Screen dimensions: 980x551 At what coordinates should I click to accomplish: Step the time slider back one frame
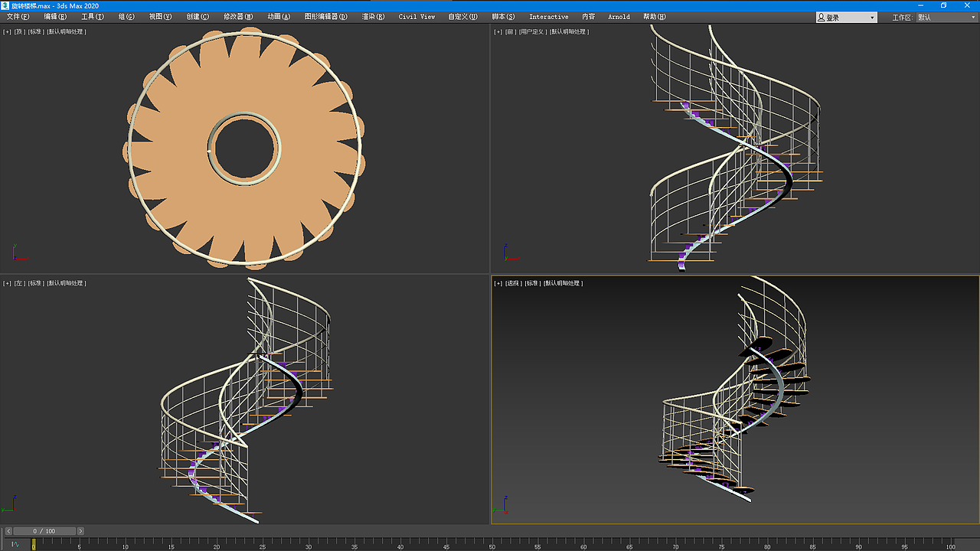9,531
